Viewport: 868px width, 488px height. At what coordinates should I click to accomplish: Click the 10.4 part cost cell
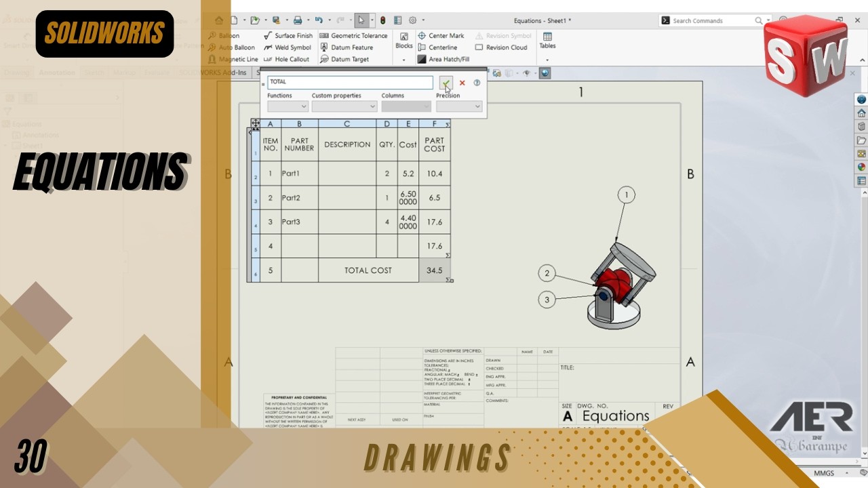coord(435,174)
